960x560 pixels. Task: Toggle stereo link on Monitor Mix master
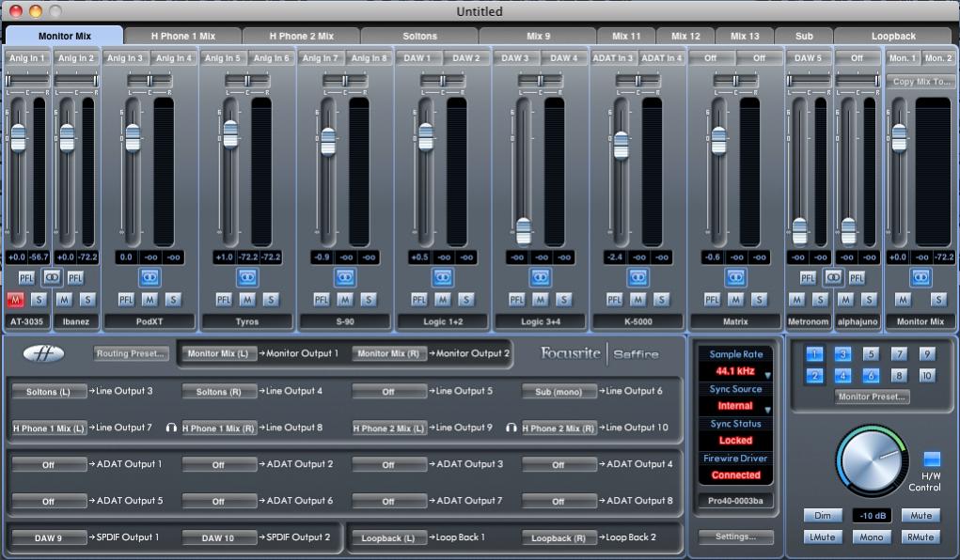[921, 278]
